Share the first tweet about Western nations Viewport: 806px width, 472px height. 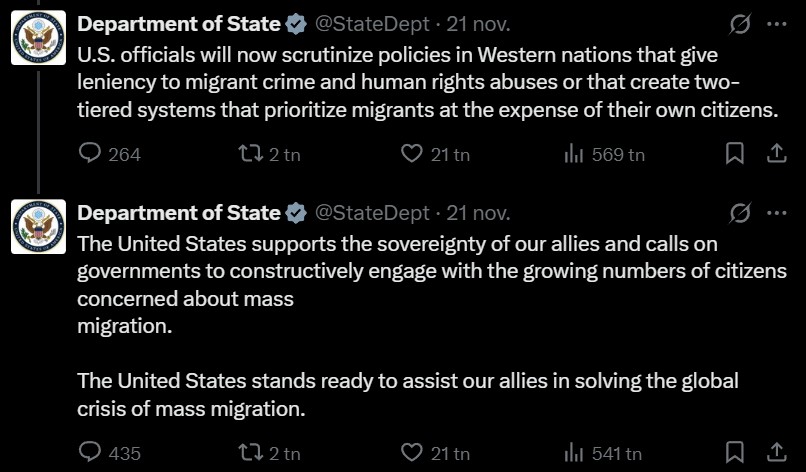[x=775, y=154]
